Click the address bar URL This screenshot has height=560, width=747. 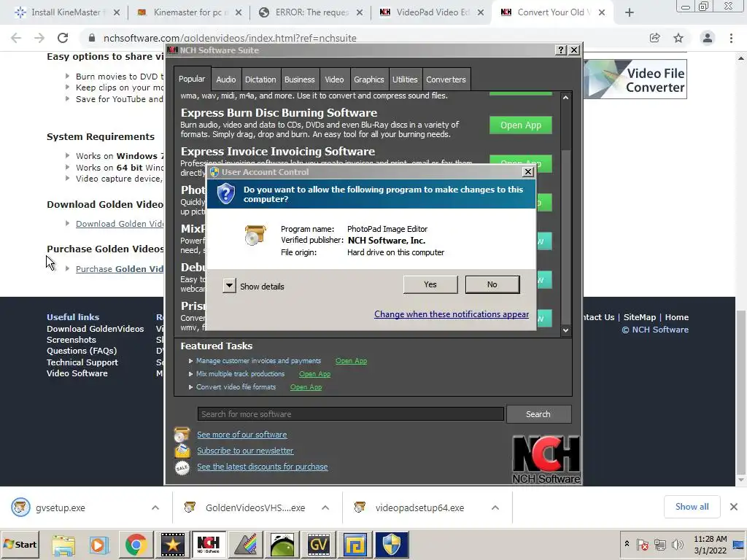230,38
